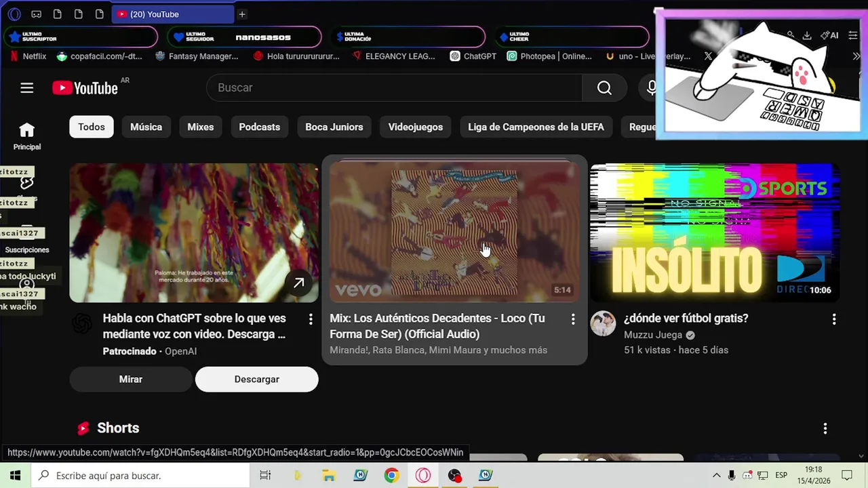Screen dimensions: 868x488
Task: Select the Videojuegos filter chip
Action: pyautogui.click(x=415, y=127)
